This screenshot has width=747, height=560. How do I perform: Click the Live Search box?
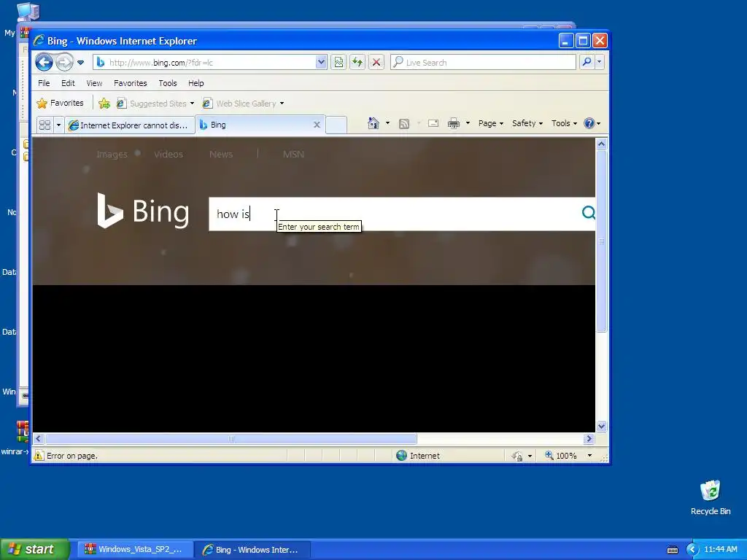click(483, 63)
